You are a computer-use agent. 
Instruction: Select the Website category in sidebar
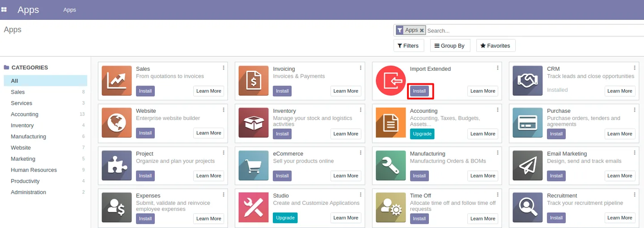46,147
